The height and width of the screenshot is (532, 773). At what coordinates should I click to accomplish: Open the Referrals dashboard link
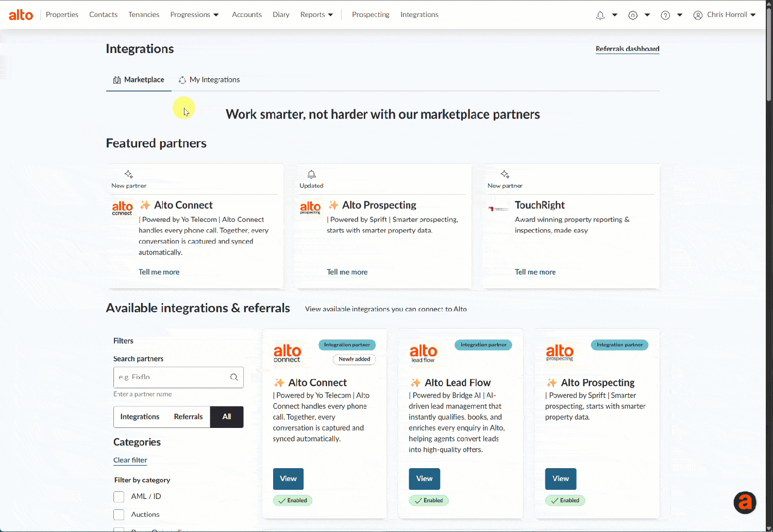point(627,49)
